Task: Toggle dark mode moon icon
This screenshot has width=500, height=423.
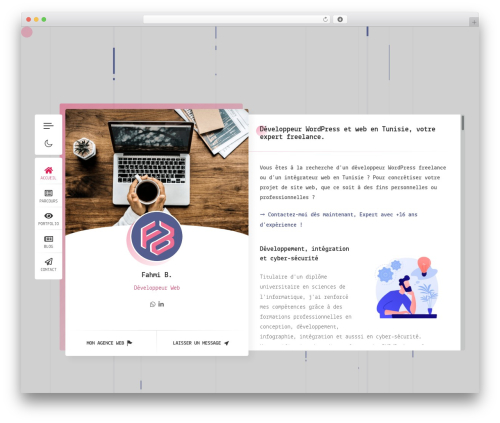Action: tap(48, 143)
